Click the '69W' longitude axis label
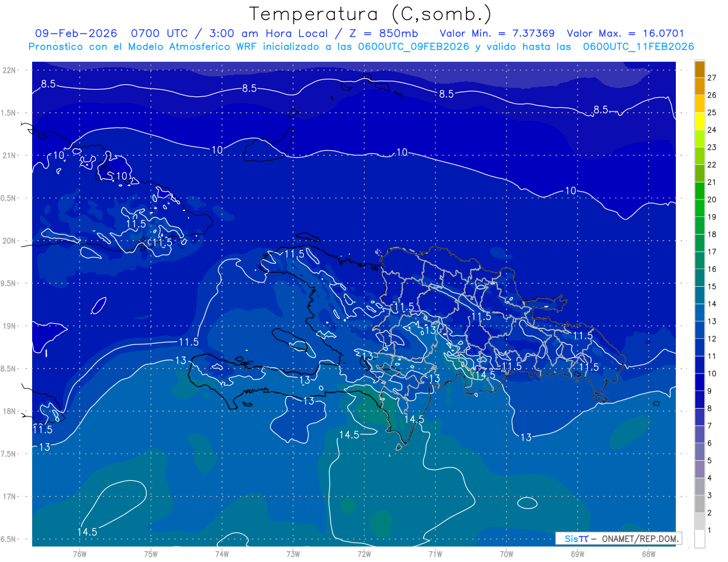Screen dimensions: 728x562 click(578, 554)
